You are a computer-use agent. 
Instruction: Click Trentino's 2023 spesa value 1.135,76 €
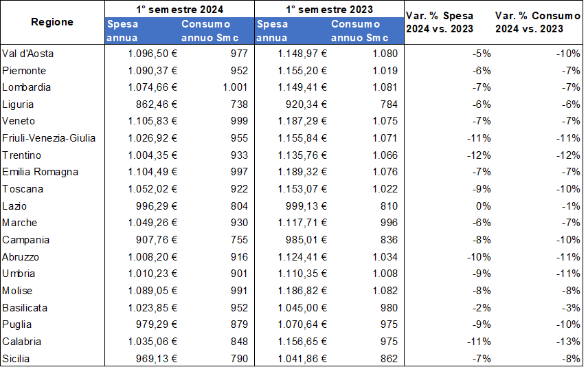[x=302, y=155]
